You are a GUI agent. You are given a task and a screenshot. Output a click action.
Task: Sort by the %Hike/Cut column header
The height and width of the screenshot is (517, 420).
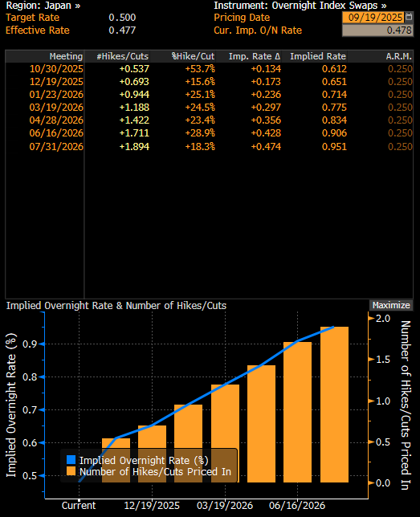click(193, 56)
